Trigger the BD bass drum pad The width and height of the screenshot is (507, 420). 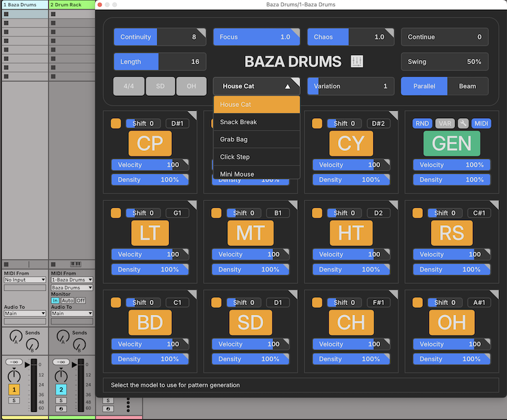150,322
